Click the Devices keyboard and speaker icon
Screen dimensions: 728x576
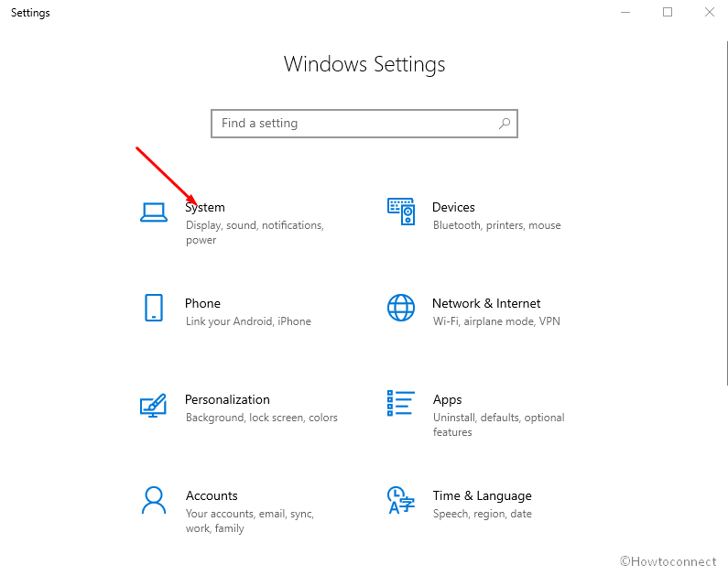(401, 212)
